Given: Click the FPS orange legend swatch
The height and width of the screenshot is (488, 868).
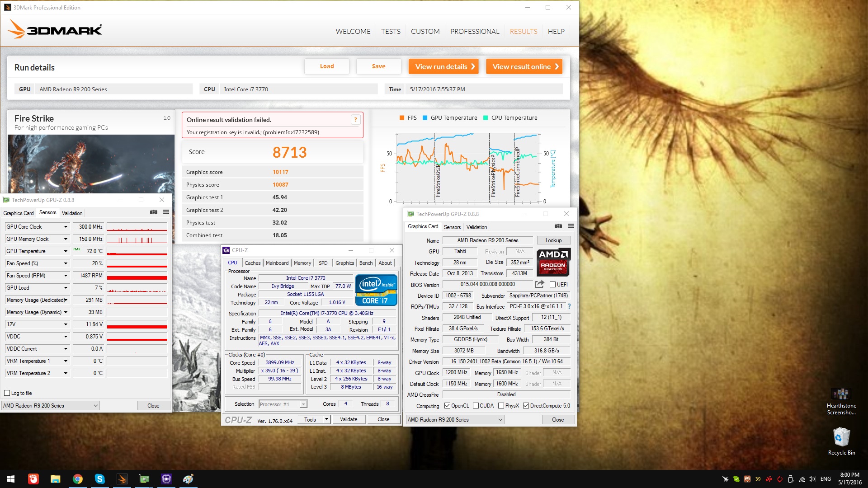Looking at the screenshot, I should (401, 118).
